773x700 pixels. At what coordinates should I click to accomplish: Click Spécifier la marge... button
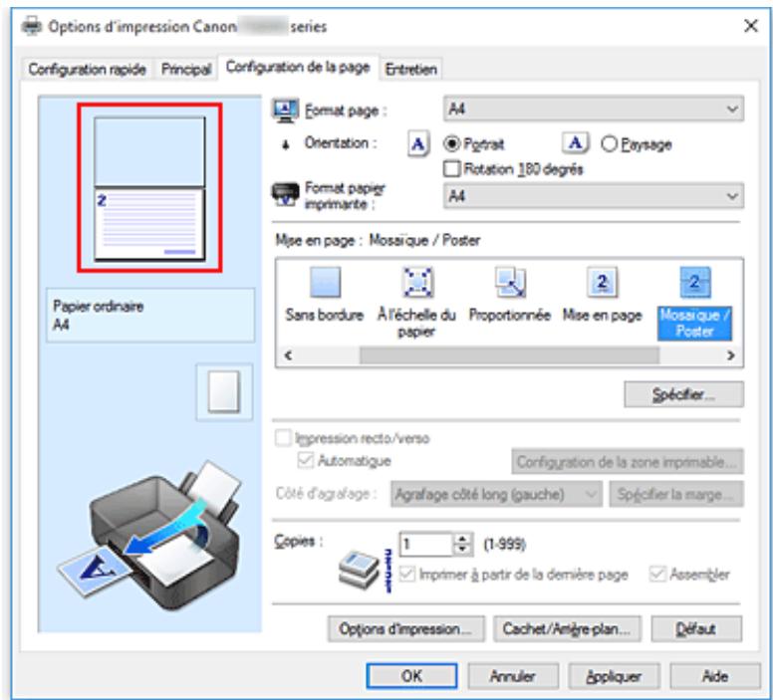[x=676, y=494]
